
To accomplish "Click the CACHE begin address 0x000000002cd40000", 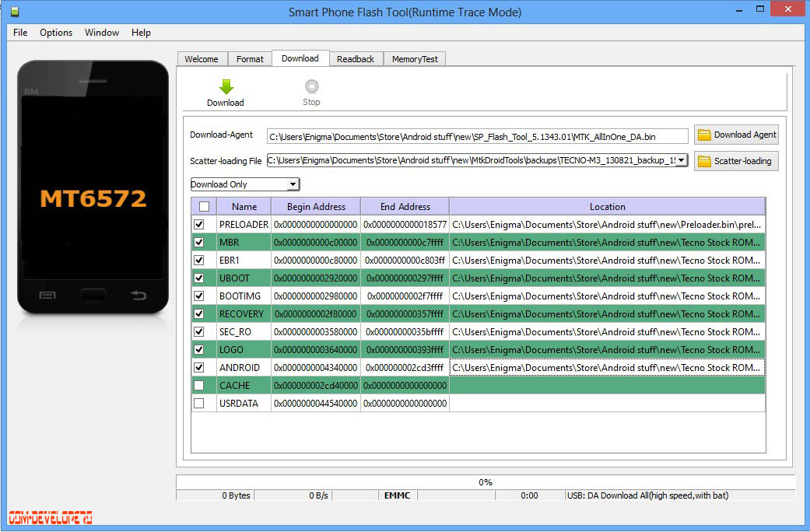I will pyautogui.click(x=316, y=385).
